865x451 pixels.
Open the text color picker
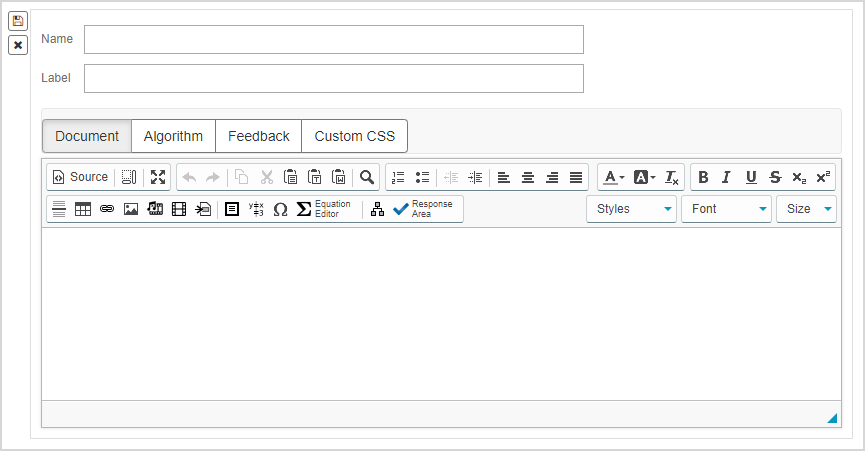(x=613, y=177)
